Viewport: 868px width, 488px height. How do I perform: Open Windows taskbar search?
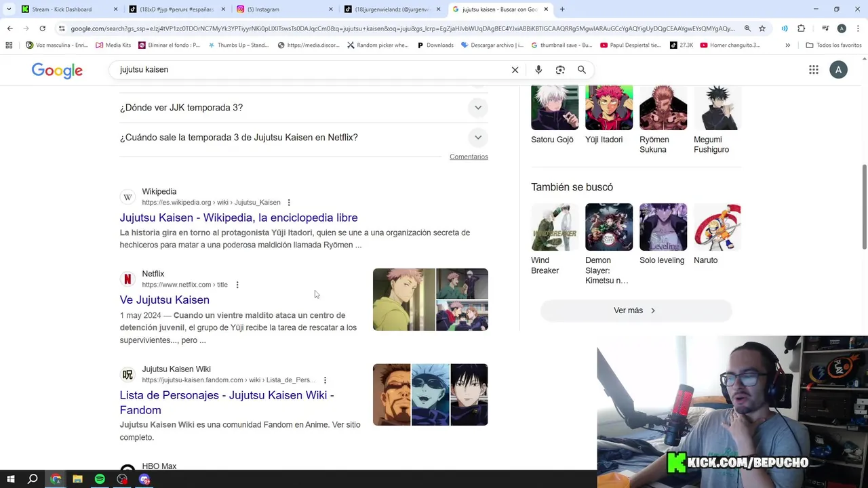(33, 479)
